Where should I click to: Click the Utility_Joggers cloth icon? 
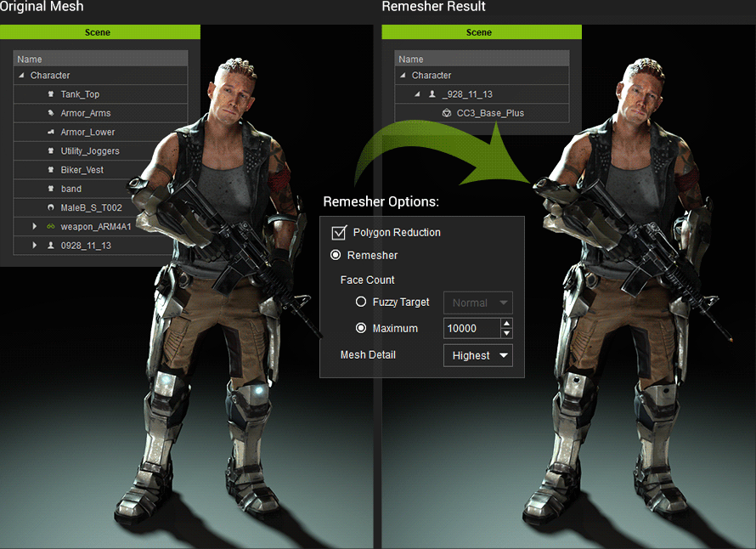[x=51, y=151]
